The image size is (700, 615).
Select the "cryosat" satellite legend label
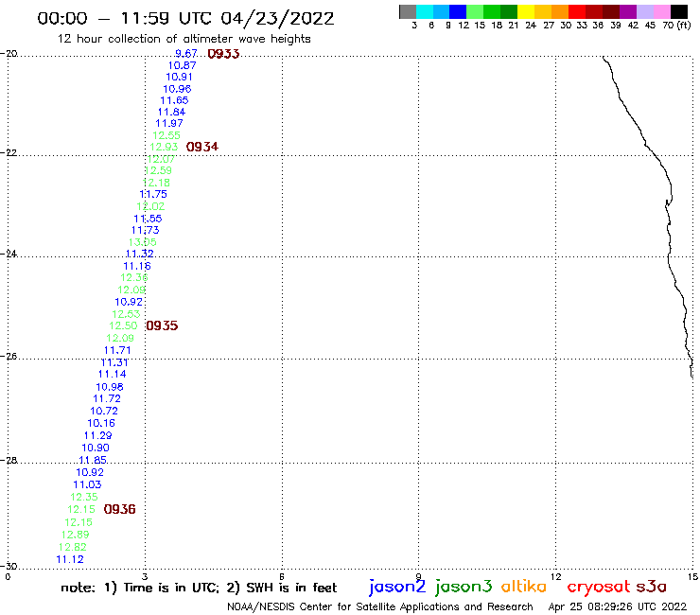point(599,587)
